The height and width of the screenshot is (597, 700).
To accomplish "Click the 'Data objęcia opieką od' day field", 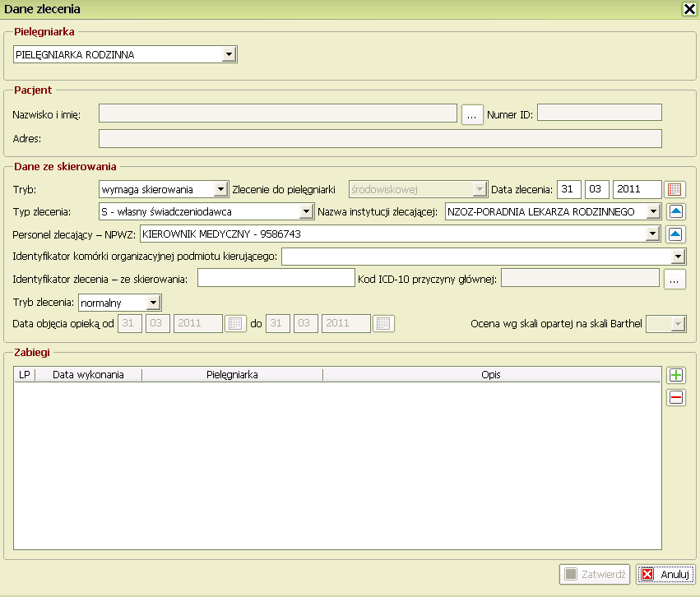I will click(x=130, y=323).
